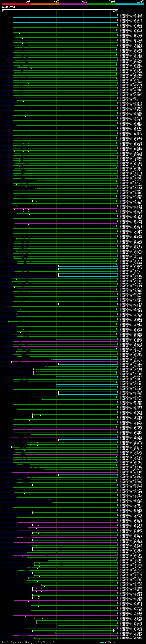Select label UniRef100_C3SAB4
Image resolution: width=146 pixels, height=644 pixels.
pos(131,304)
